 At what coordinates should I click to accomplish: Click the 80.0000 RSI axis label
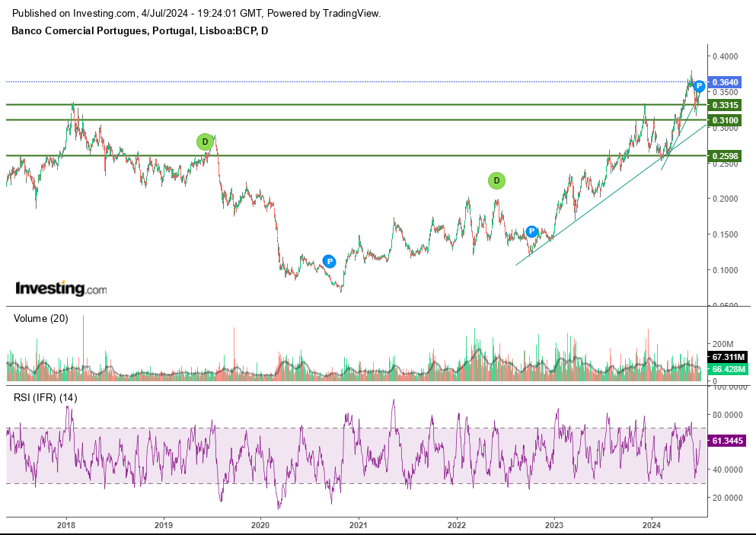click(x=727, y=415)
